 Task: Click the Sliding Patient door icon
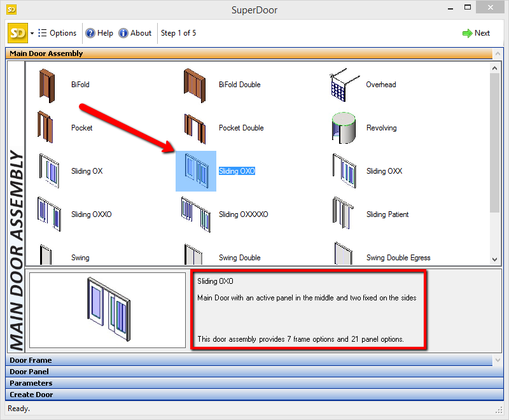(x=343, y=213)
